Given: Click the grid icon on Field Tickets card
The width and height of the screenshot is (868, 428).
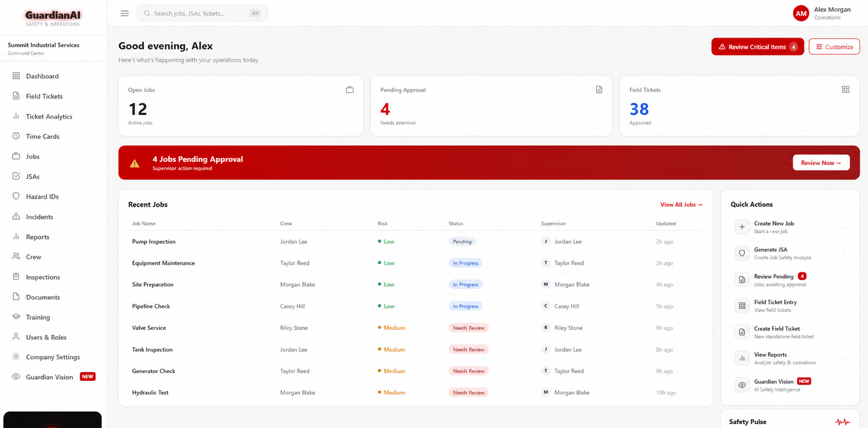Looking at the screenshot, I should pyautogui.click(x=846, y=90).
